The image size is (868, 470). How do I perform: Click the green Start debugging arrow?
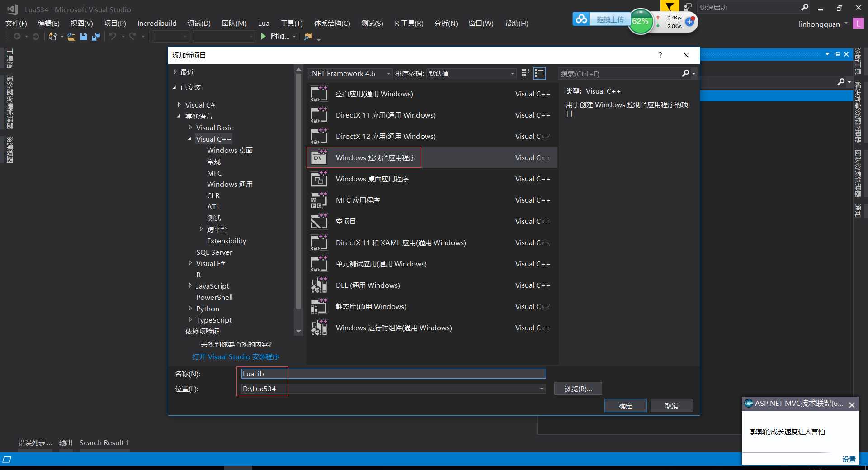click(x=264, y=36)
